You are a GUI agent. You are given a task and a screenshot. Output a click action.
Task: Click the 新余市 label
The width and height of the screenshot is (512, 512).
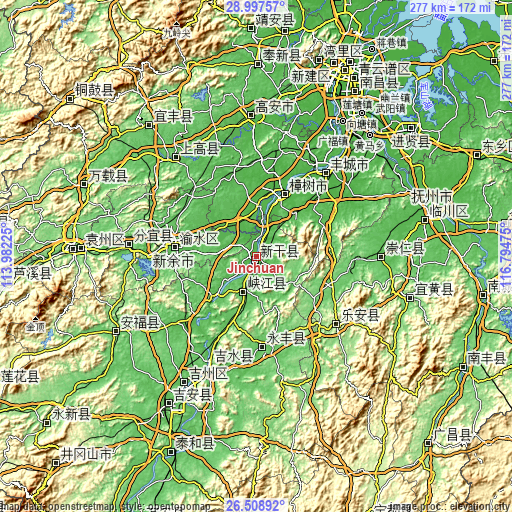click(x=173, y=261)
